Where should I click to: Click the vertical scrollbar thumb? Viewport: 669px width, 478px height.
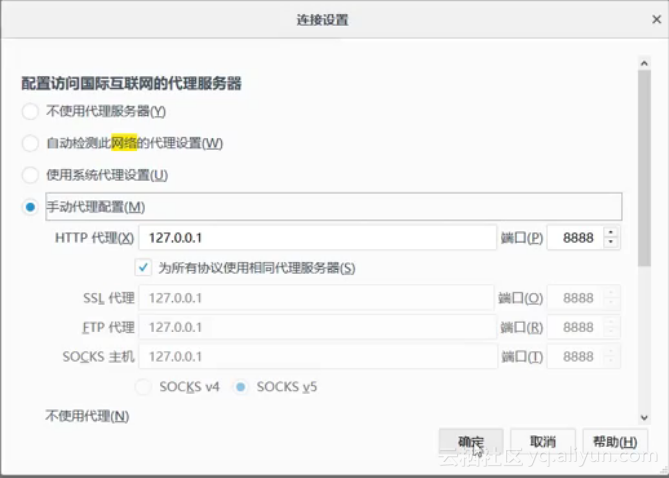click(644, 168)
